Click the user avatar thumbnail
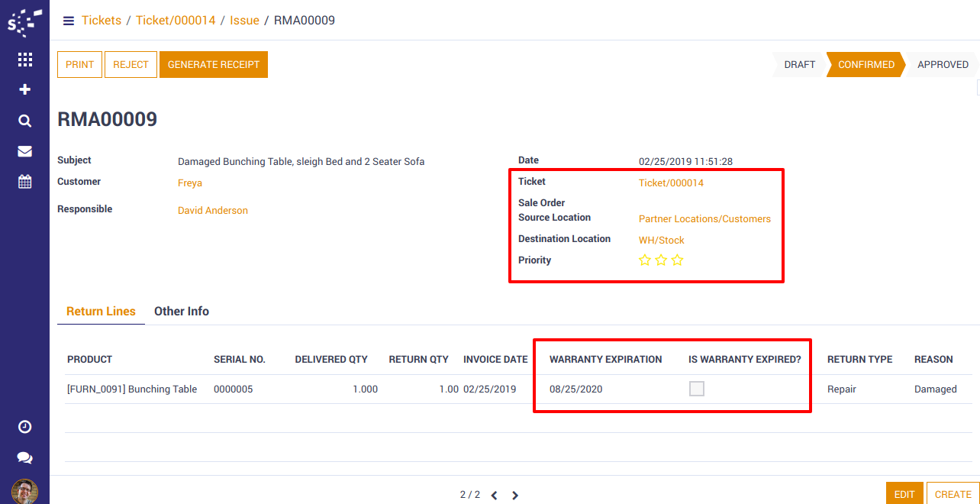 pos(24,491)
